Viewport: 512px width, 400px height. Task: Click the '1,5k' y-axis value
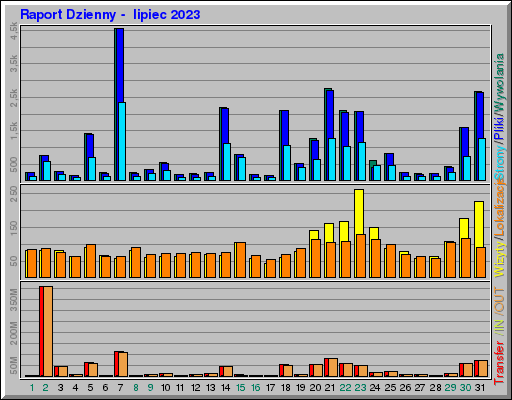pyautogui.click(x=14, y=130)
